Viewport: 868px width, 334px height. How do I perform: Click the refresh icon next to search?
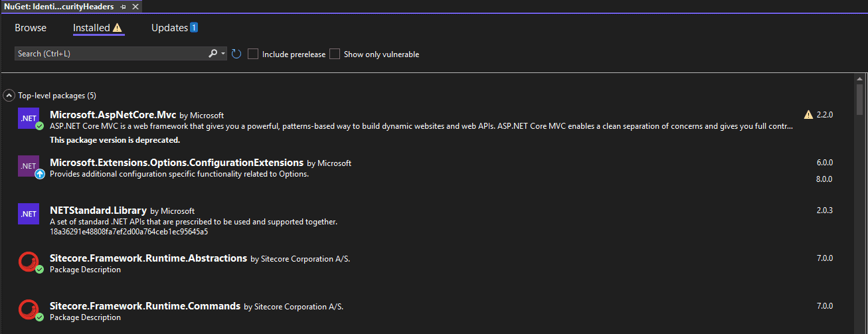point(236,54)
